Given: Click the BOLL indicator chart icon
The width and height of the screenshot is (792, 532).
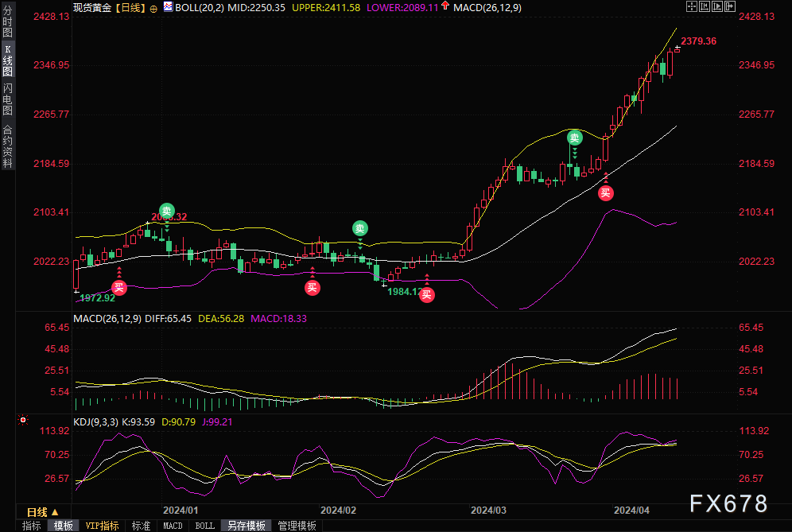Looking at the screenshot, I should (167, 7).
